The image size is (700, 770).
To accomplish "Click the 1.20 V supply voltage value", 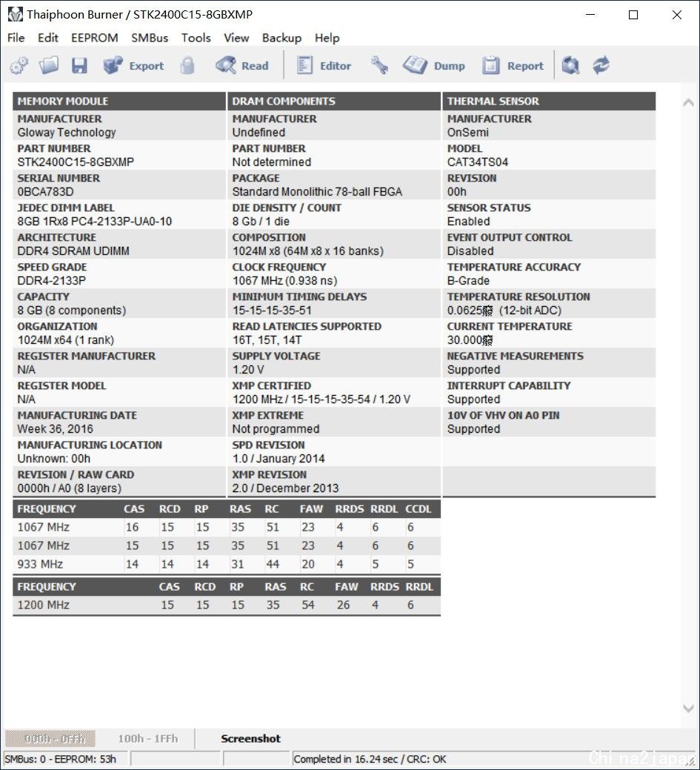I will pyautogui.click(x=248, y=370).
